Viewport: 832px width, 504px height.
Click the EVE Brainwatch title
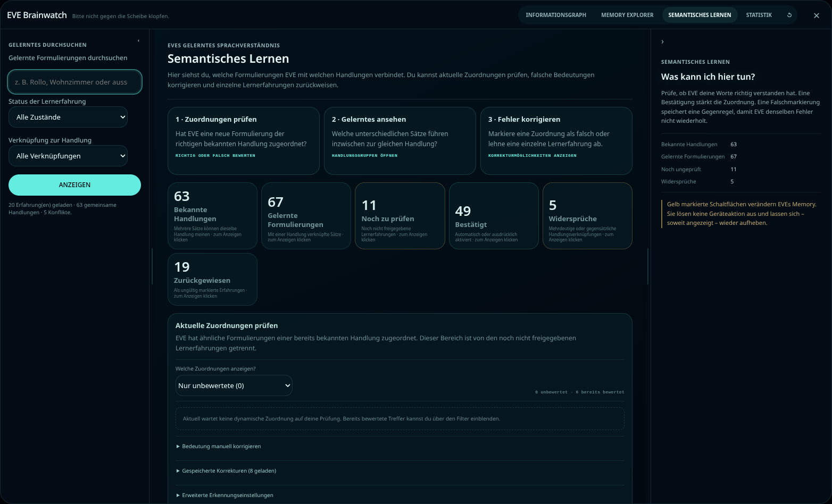click(37, 15)
